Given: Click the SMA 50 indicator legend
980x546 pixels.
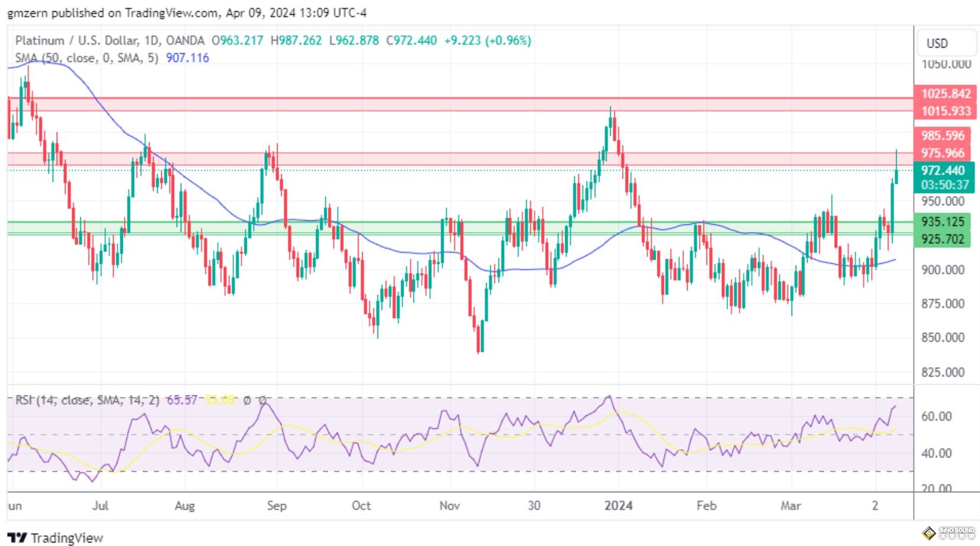Looking at the screenshot, I should (x=86, y=58).
